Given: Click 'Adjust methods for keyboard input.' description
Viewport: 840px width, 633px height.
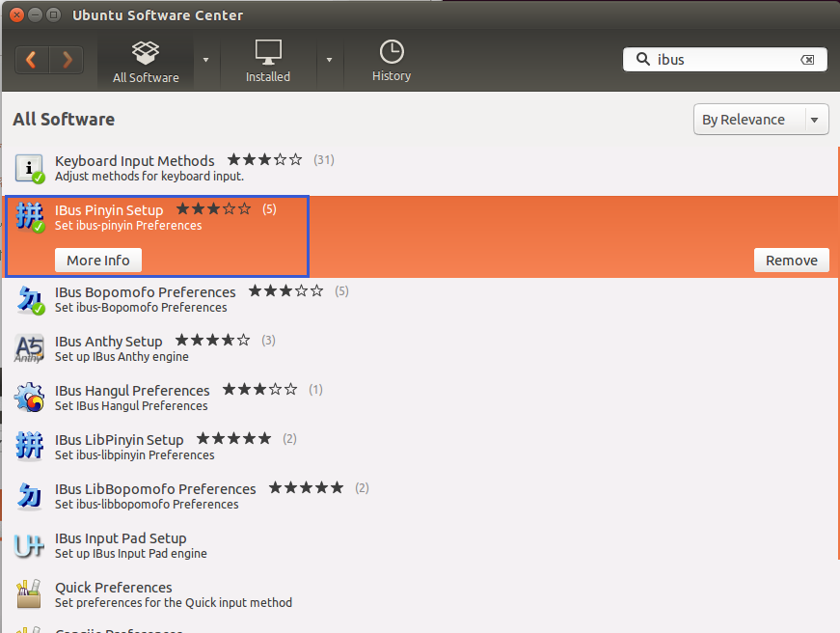Looking at the screenshot, I should coord(149,177).
